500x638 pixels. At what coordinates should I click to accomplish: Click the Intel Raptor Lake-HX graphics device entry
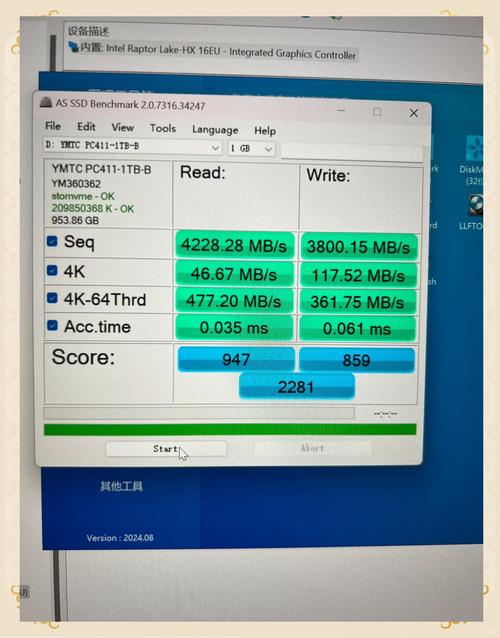tap(213, 51)
